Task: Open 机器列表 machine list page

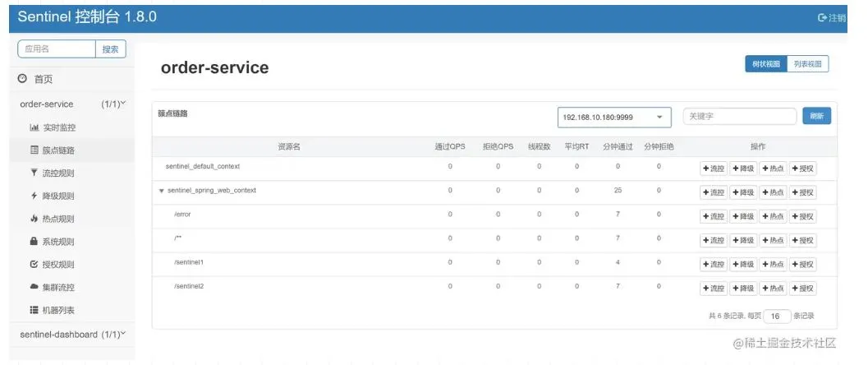Action: point(52,310)
